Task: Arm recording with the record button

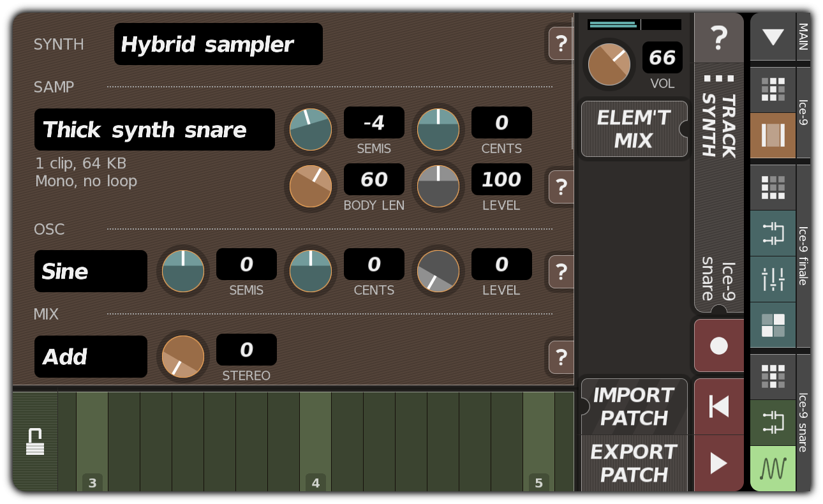Action: 719,345
